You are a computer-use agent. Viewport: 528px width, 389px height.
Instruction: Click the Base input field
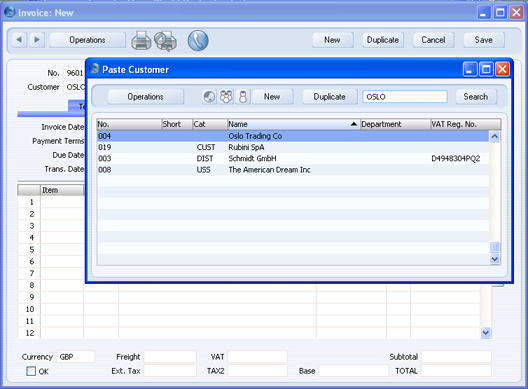354,371
